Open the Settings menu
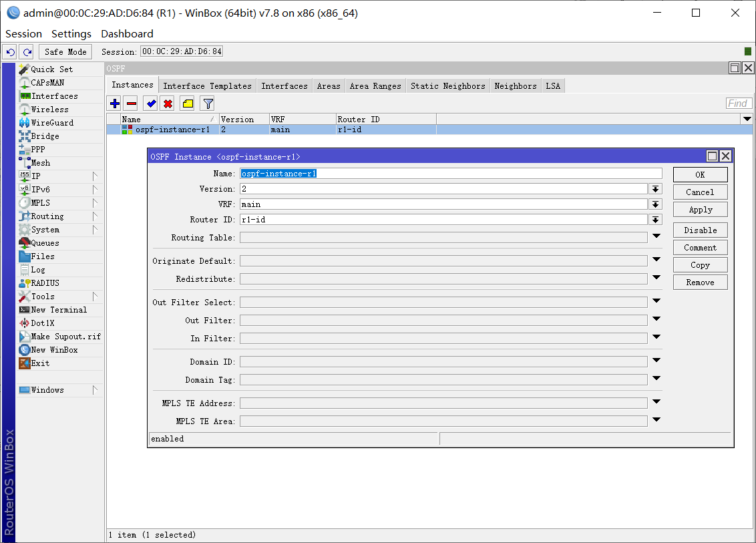Screen dimensions: 756x543 click(x=71, y=34)
